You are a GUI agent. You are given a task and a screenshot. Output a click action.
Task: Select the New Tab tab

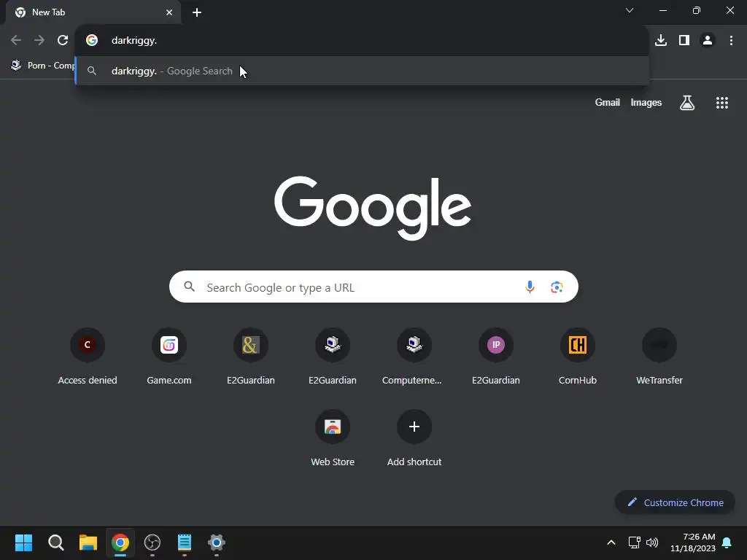point(93,12)
